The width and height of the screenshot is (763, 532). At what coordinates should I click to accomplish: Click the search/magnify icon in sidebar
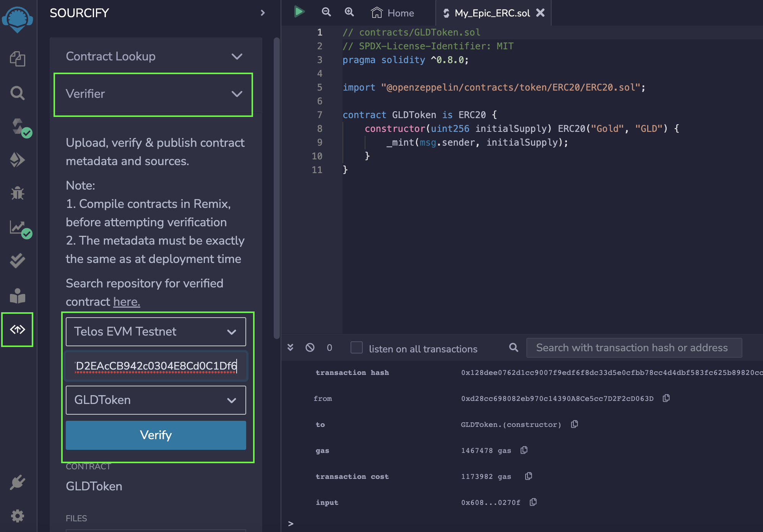coord(17,92)
